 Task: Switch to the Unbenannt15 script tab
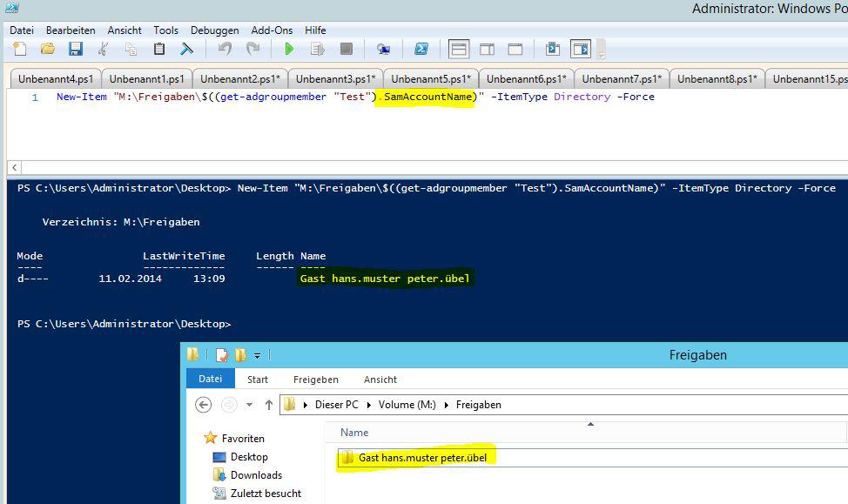807,79
